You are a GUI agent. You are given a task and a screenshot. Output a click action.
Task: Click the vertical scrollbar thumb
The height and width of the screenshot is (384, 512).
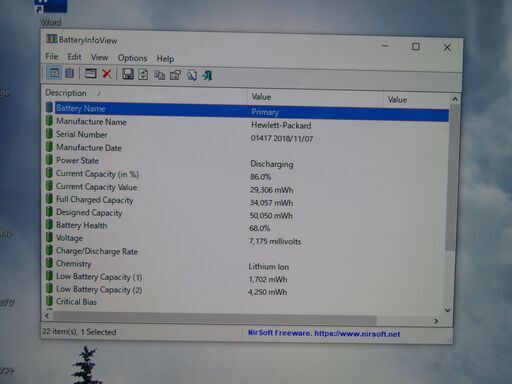(451, 177)
